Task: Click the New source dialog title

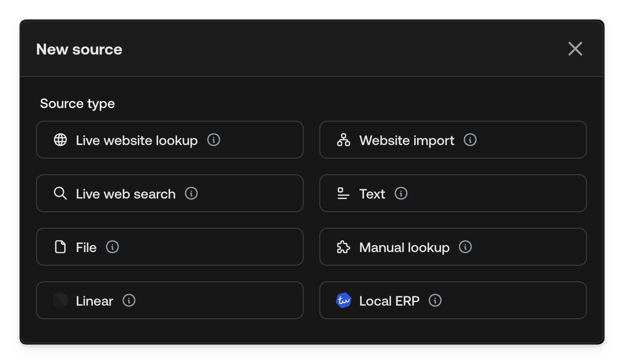Action: pyautogui.click(x=79, y=49)
